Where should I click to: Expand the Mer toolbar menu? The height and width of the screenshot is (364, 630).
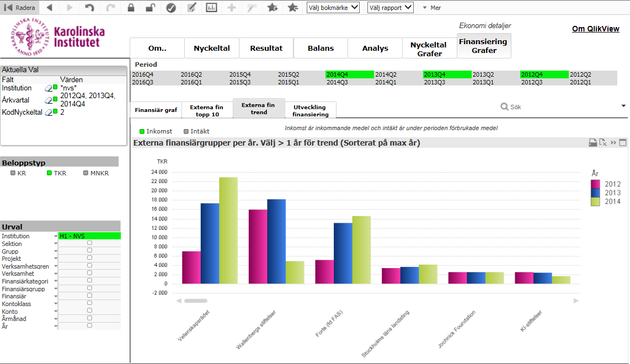coord(432,8)
